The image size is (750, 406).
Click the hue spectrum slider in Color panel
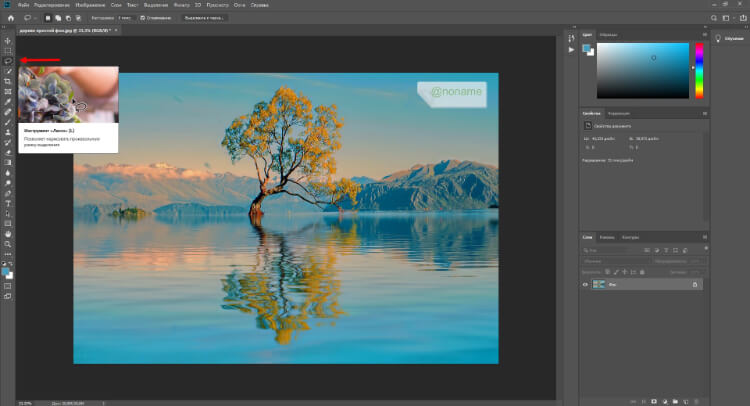click(x=699, y=71)
